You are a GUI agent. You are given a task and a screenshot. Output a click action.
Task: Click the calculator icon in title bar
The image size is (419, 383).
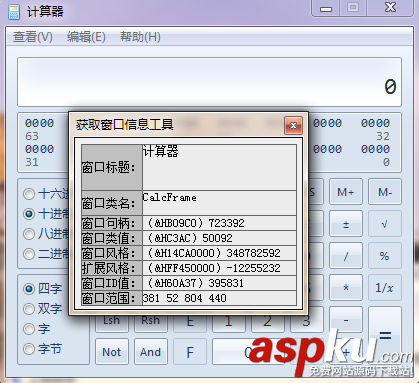(x=14, y=12)
